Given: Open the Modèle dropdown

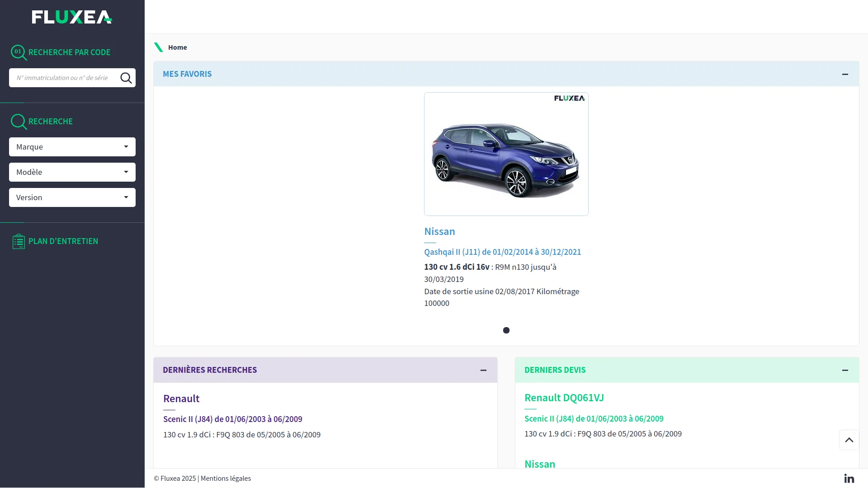Looking at the screenshot, I should click(72, 172).
